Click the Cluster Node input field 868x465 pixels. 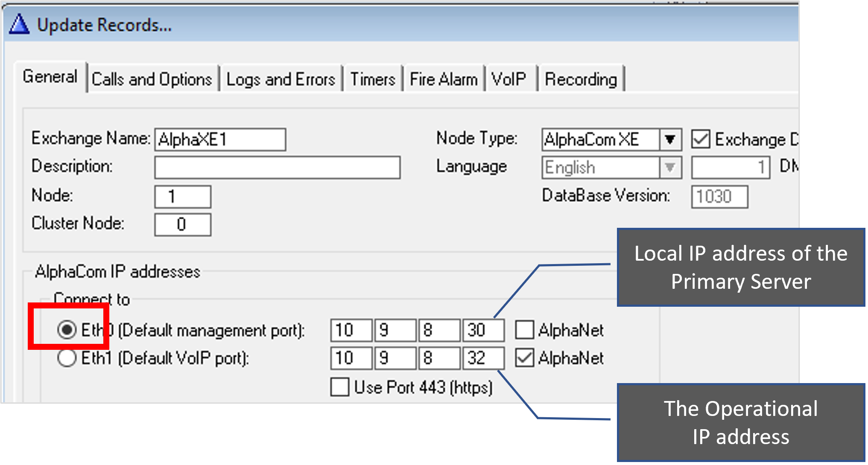point(182,224)
